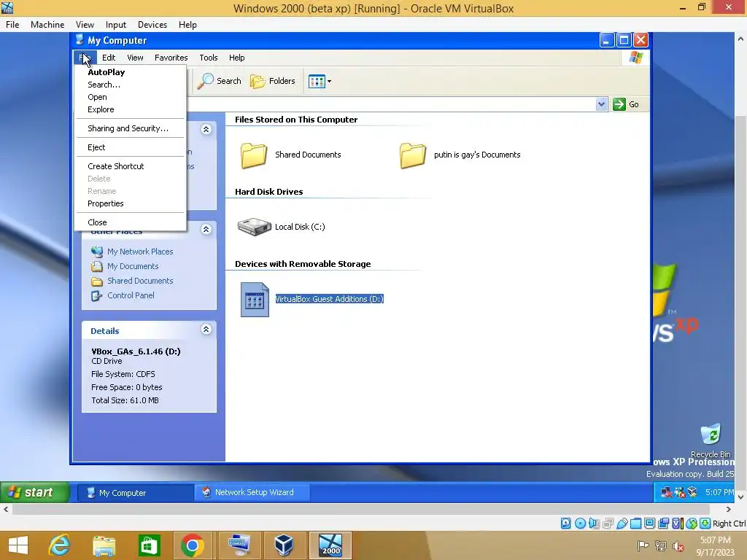Open the address bar dropdown
The width and height of the screenshot is (747, 560).
point(601,104)
